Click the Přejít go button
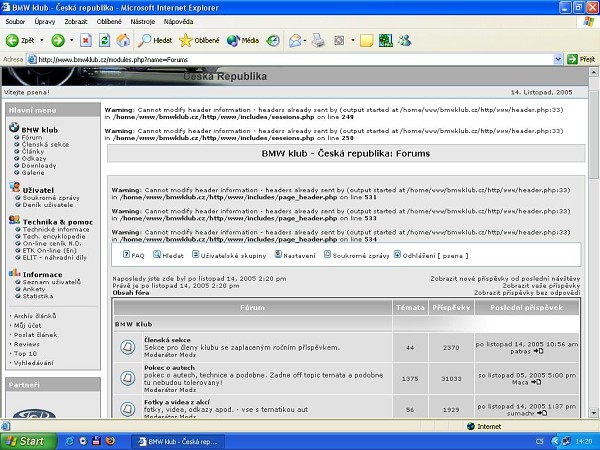 [x=581, y=59]
